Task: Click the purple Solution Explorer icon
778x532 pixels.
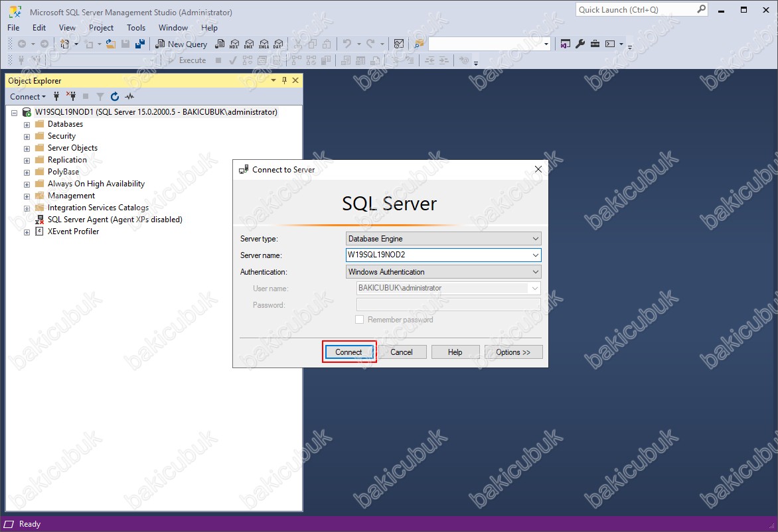Action: pyautogui.click(x=565, y=44)
